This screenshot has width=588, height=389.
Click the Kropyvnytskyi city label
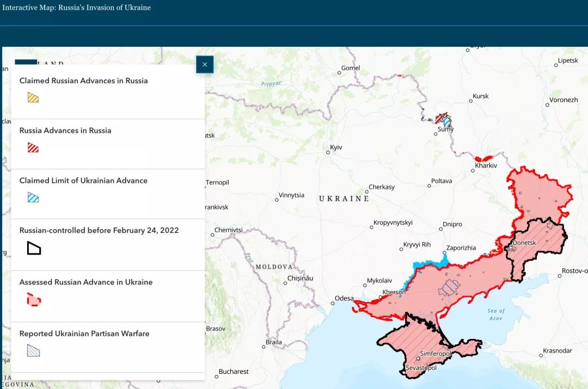pyautogui.click(x=393, y=222)
